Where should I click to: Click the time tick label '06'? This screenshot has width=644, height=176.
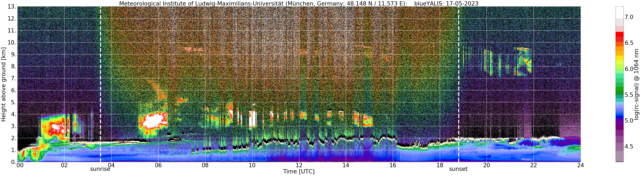pos(158,165)
